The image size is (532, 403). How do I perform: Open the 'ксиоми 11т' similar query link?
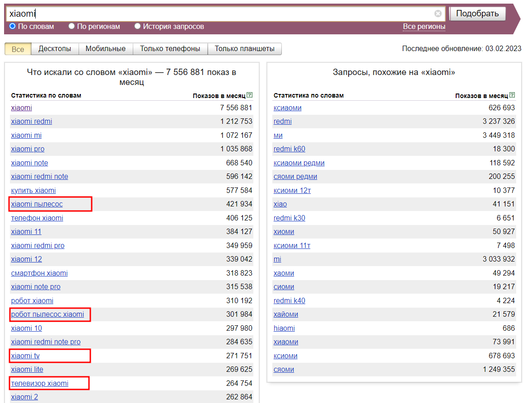292,245
